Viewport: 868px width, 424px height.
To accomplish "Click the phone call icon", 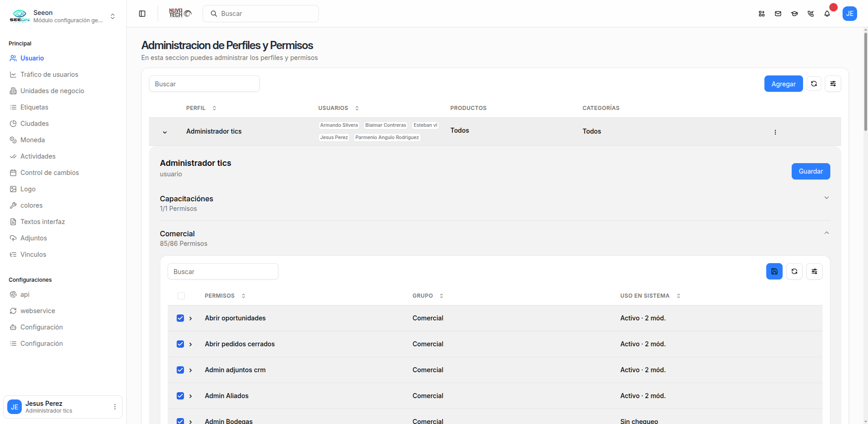I will coord(811,14).
